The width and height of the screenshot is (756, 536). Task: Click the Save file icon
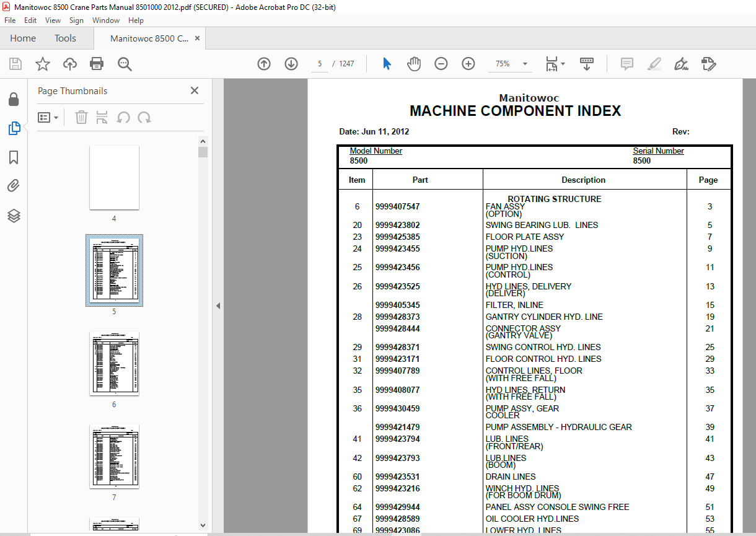tap(15, 64)
